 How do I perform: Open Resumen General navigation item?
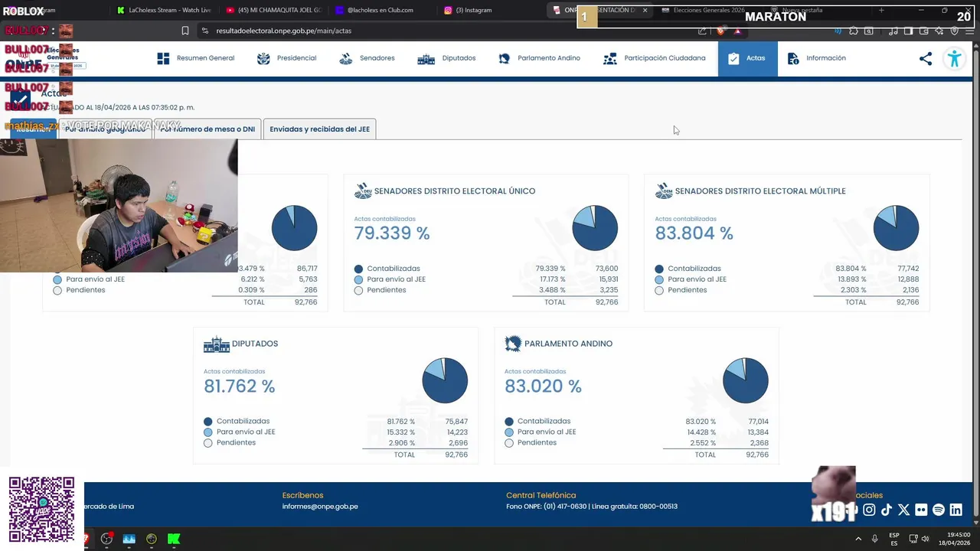point(196,58)
